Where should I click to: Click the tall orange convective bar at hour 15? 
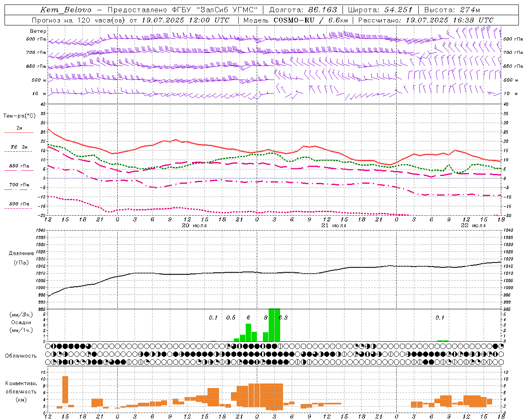pyautogui.click(x=65, y=390)
